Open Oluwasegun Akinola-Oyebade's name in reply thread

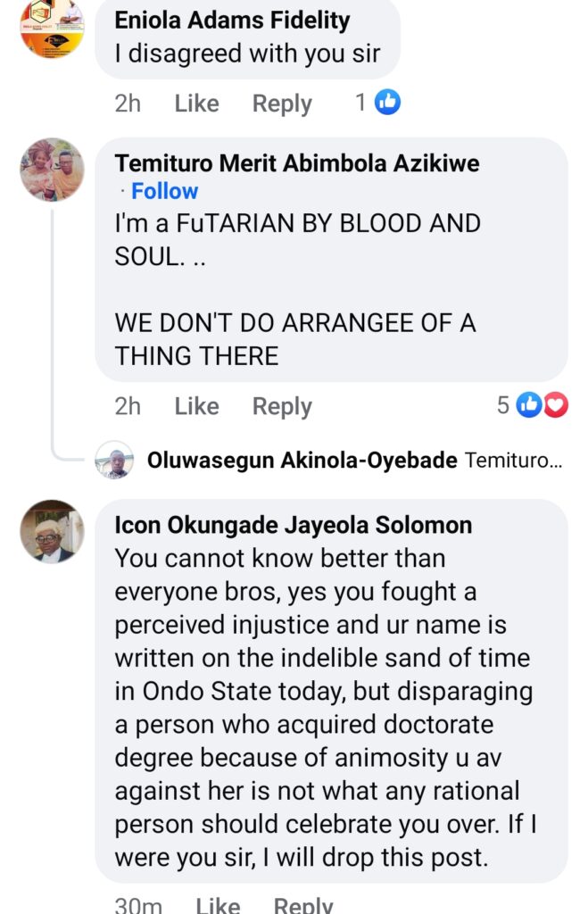point(302,461)
